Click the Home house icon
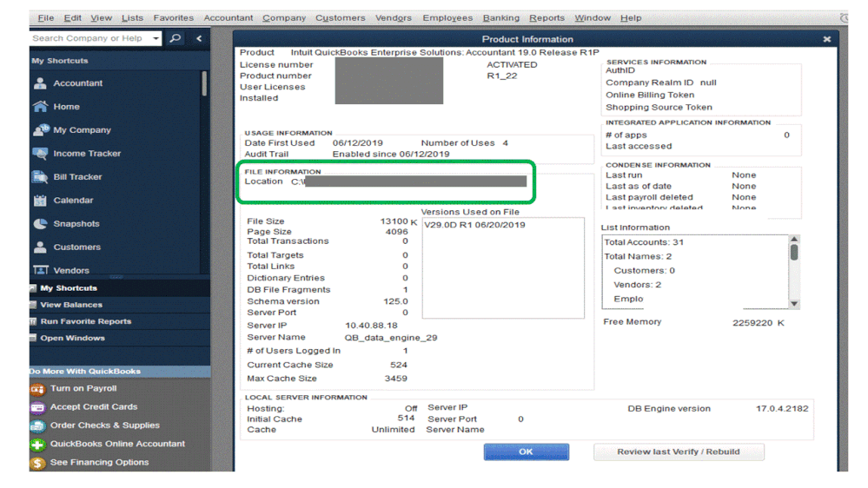The image size is (868, 488). click(40, 106)
